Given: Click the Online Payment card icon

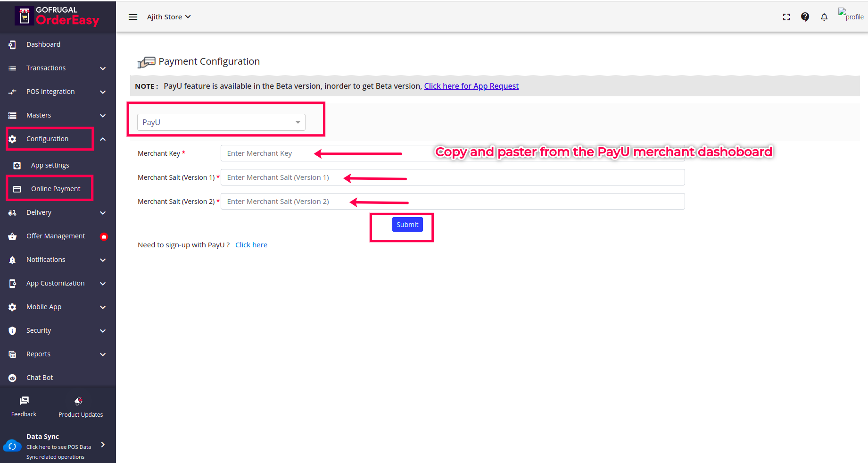Looking at the screenshot, I should click(17, 189).
